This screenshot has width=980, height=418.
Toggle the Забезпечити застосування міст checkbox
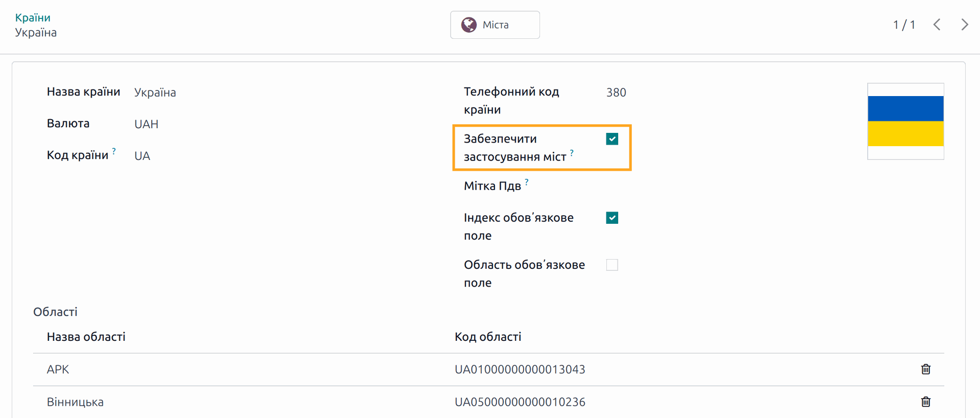coord(612,139)
